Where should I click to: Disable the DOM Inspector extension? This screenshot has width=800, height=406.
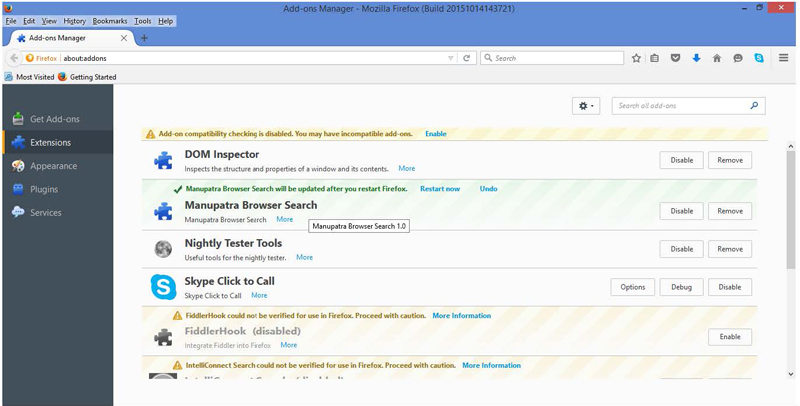point(682,160)
